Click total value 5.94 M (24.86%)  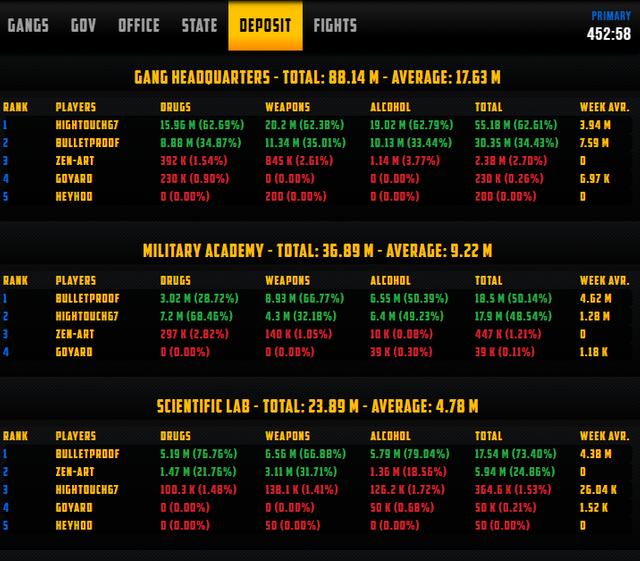515,472
